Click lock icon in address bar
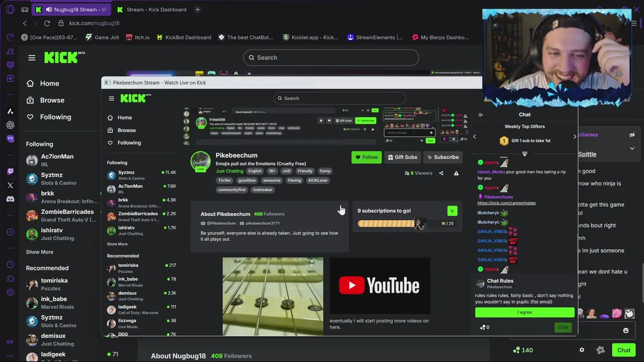Viewport: 644px width, 362px height. (x=61, y=23)
